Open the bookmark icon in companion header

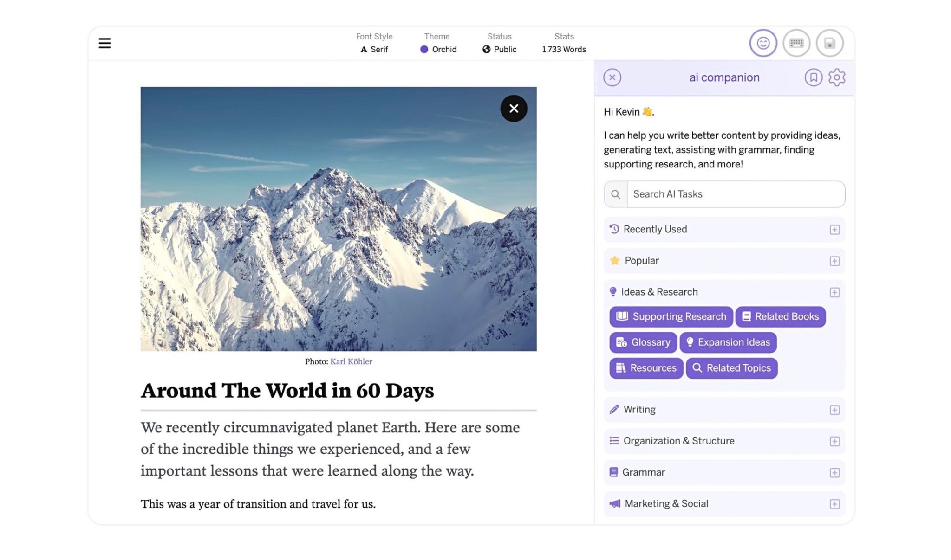click(x=813, y=77)
